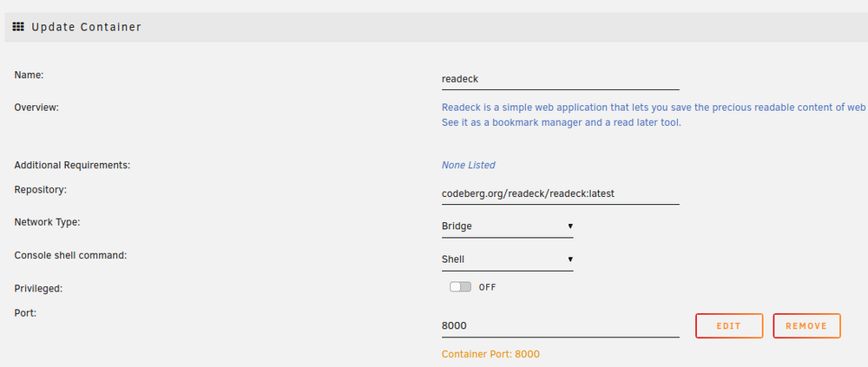Focus the Repository input field
This screenshot has height=367, width=868.
560,193
